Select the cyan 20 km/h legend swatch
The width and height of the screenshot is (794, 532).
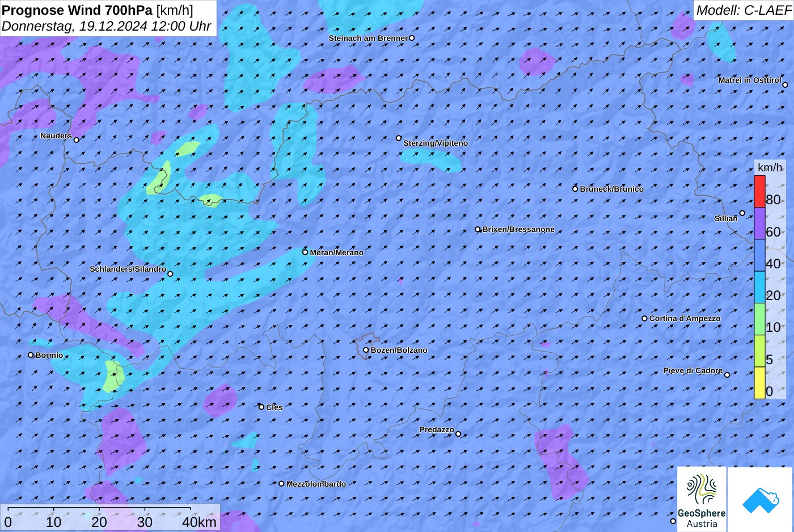pos(759,288)
